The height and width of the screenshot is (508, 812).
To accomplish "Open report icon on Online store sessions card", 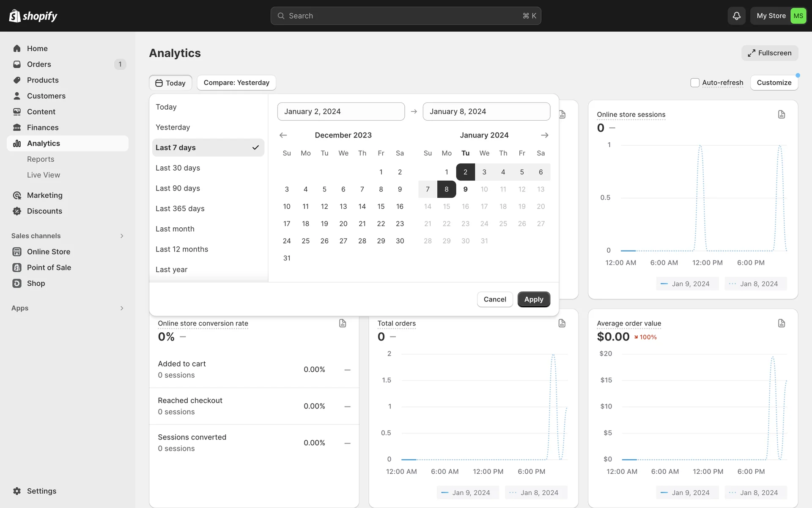I will (781, 114).
